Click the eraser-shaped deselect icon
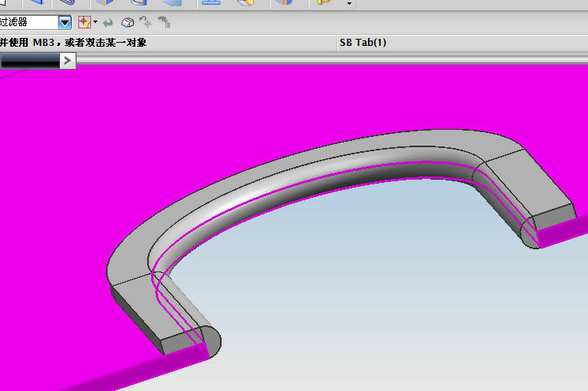This screenshot has width=588, height=391. [x=127, y=22]
